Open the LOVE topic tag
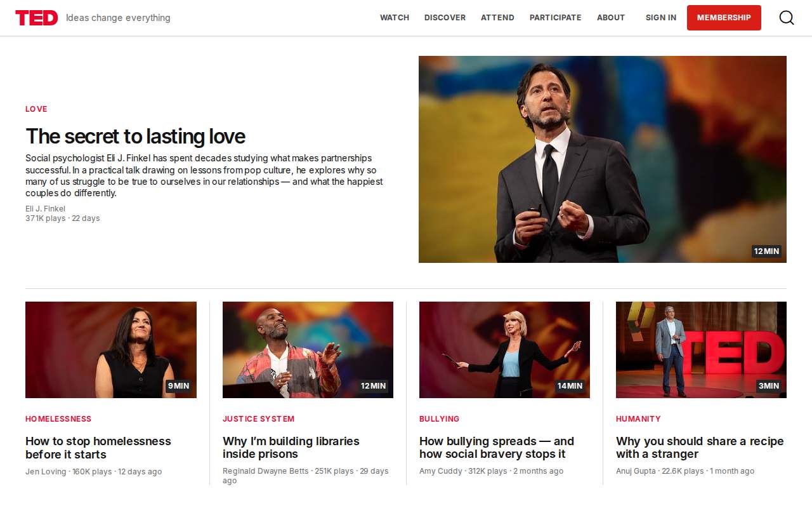The width and height of the screenshot is (812, 508). pos(36,109)
